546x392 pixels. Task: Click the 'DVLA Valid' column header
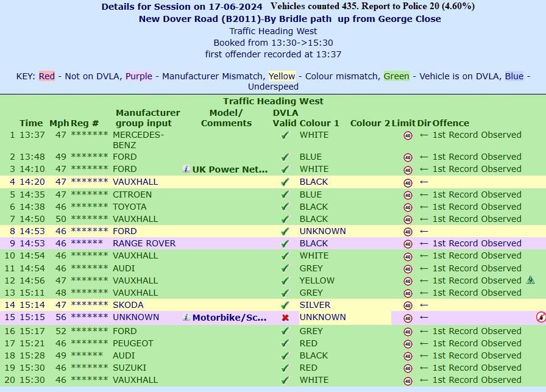[285, 118]
